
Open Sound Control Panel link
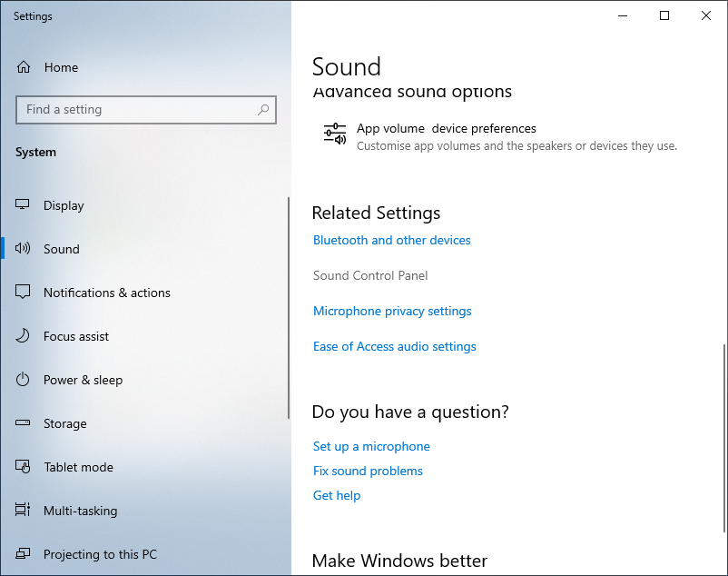click(370, 275)
